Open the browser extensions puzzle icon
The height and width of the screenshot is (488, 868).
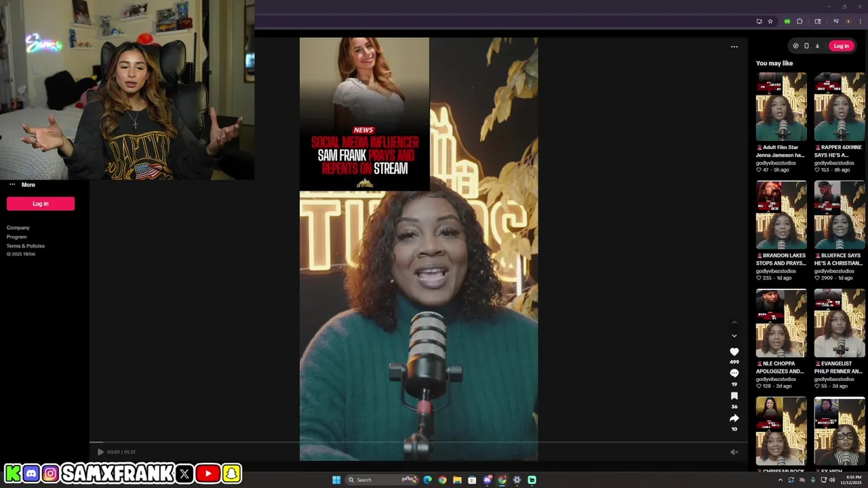point(800,22)
